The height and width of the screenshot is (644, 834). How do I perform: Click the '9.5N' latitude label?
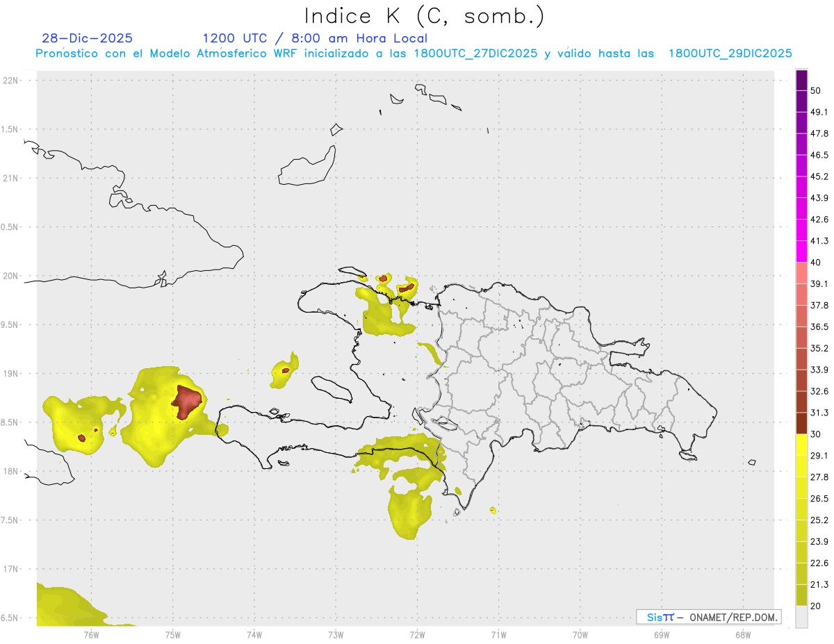[x=10, y=325]
